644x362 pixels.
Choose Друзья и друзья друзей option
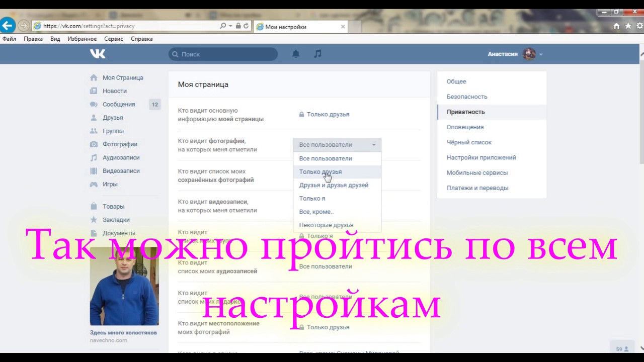[337, 185]
